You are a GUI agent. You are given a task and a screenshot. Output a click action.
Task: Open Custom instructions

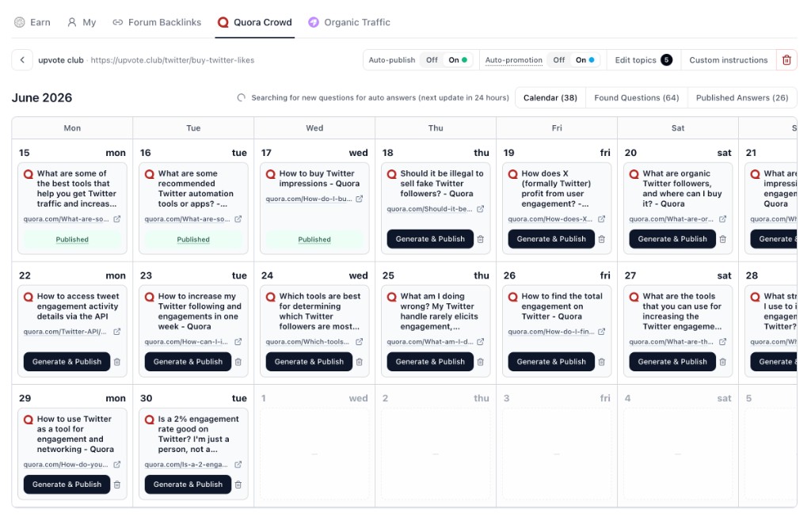[x=729, y=60]
